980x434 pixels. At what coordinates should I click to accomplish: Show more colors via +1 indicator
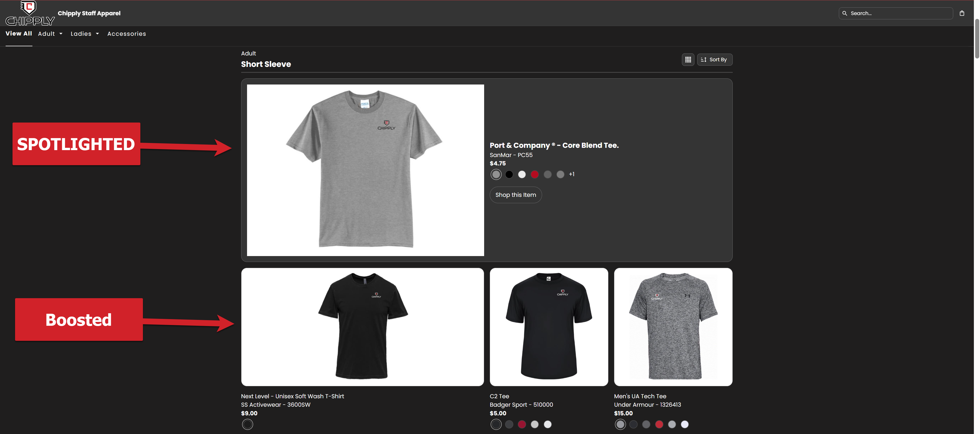pos(571,174)
